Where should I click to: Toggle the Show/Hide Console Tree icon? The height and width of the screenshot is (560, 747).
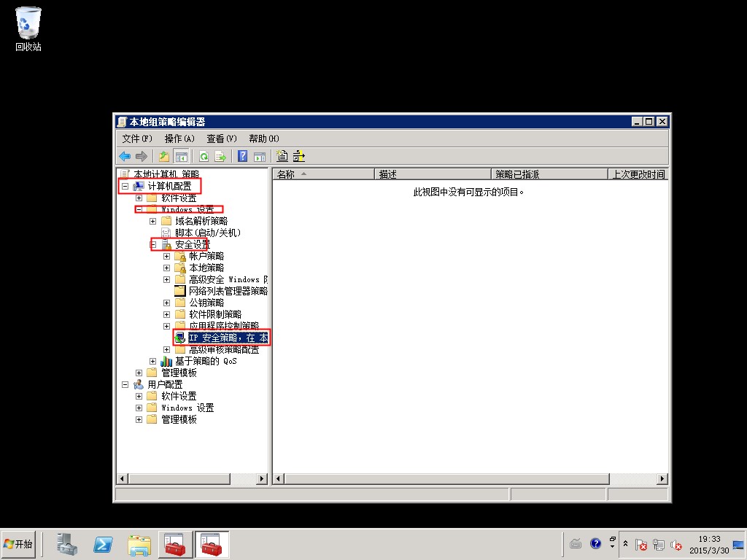181,156
